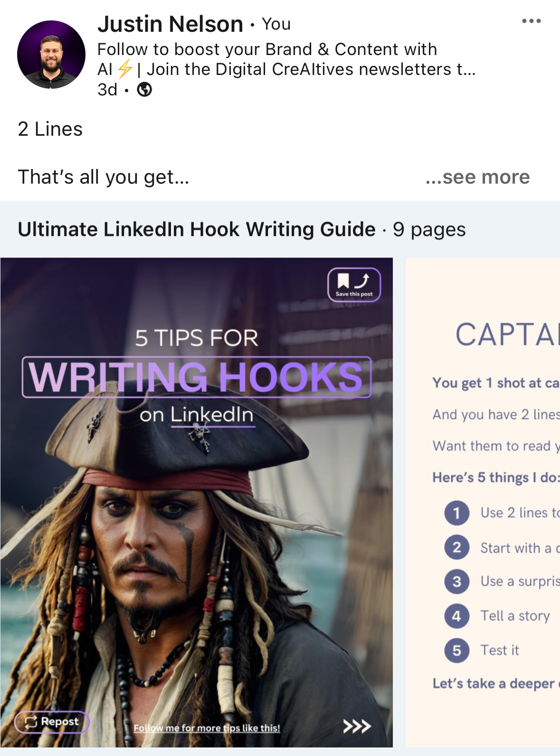Open the three-dot post options menu

click(531, 21)
